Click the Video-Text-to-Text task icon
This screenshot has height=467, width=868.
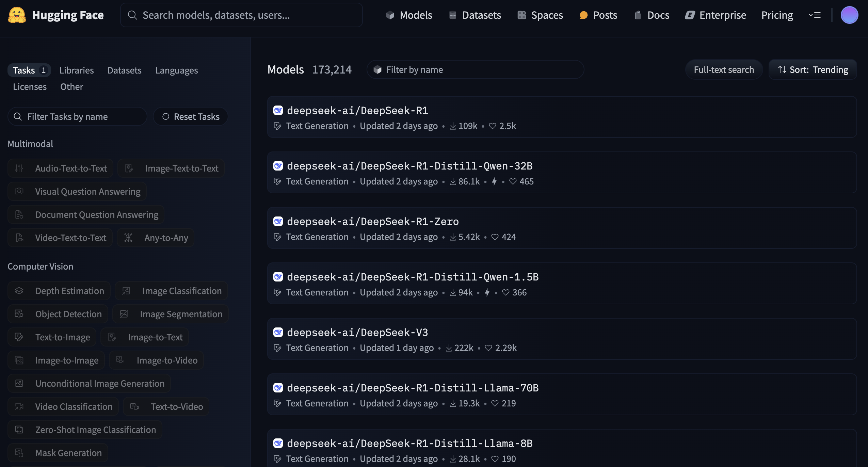pyautogui.click(x=19, y=238)
